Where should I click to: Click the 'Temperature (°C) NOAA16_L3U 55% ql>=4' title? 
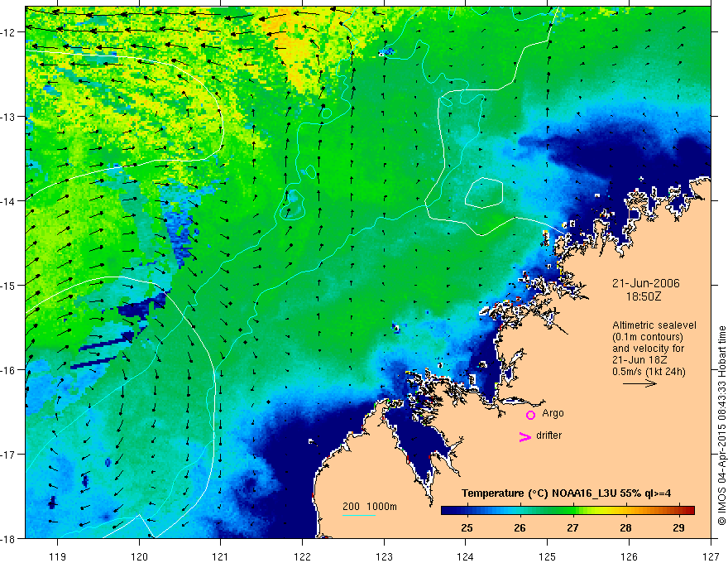[567, 493]
